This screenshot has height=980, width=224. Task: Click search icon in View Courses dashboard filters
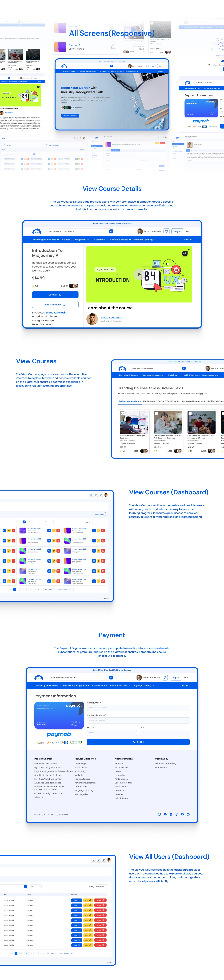[x=24, y=522]
